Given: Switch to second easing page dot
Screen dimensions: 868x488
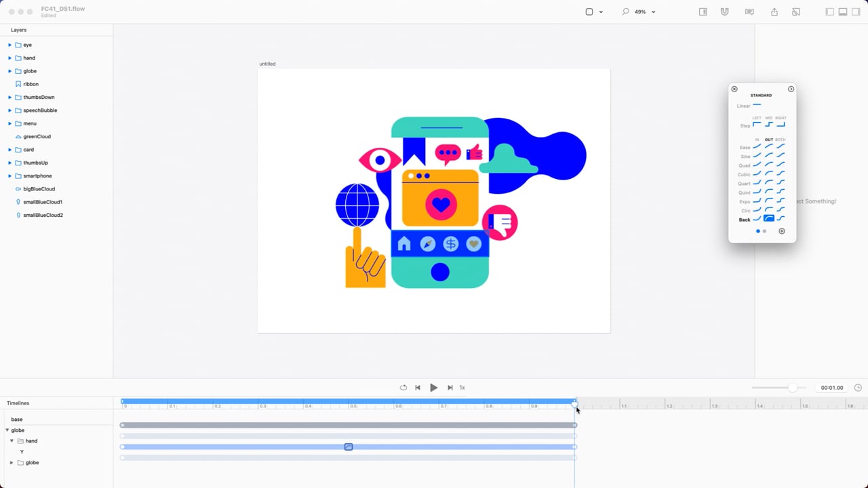Looking at the screenshot, I should [764, 231].
